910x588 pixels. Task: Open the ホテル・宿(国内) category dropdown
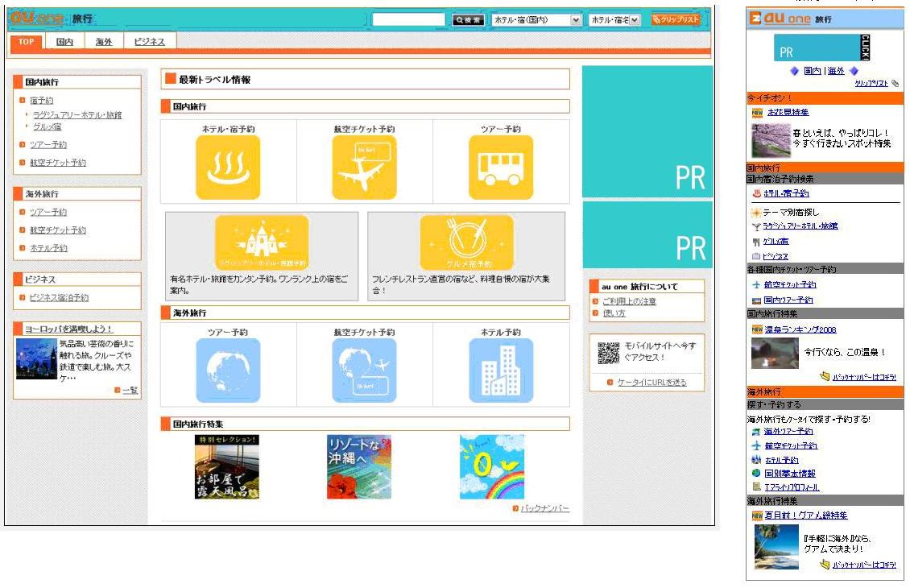click(536, 20)
